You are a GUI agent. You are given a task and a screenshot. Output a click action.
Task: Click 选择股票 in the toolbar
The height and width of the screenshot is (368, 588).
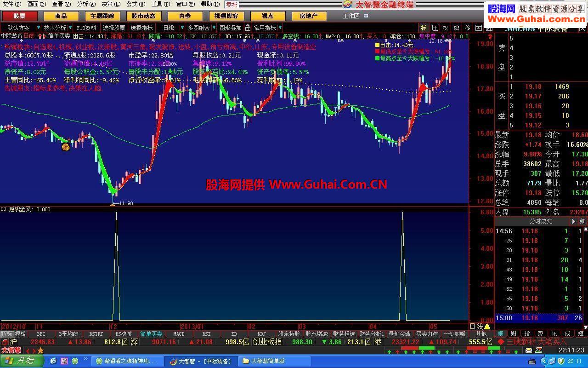pyautogui.click(x=114, y=28)
